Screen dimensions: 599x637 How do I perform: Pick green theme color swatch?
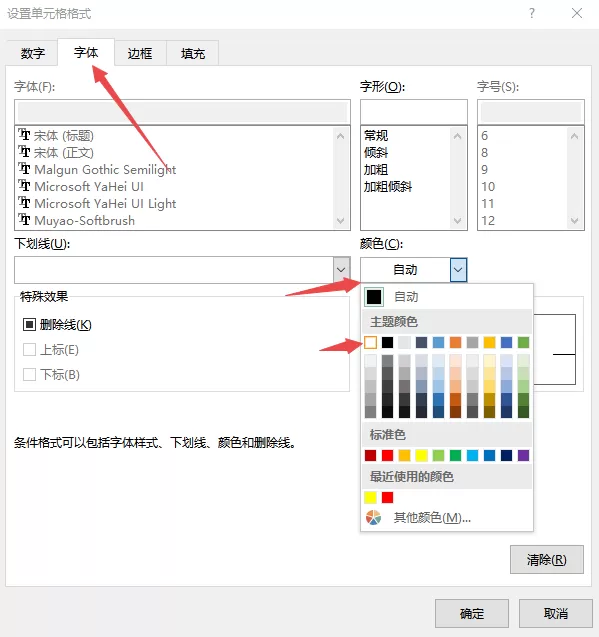pyautogui.click(x=523, y=342)
